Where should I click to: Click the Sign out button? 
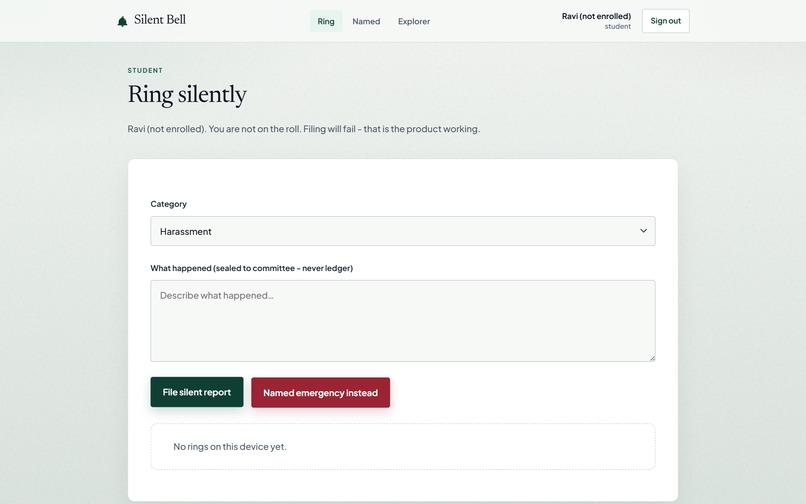coord(665,21)
